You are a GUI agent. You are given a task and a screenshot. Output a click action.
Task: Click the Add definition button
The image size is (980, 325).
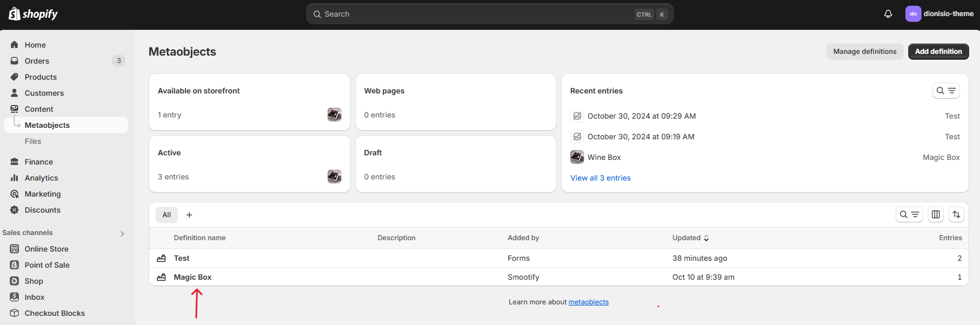point(938,52)
